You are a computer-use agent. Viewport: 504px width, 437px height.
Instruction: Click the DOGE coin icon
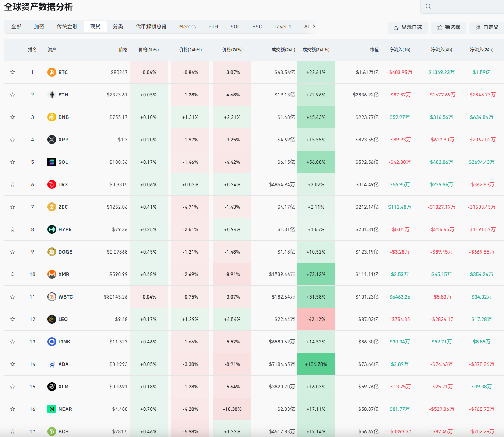click(52, 252)
